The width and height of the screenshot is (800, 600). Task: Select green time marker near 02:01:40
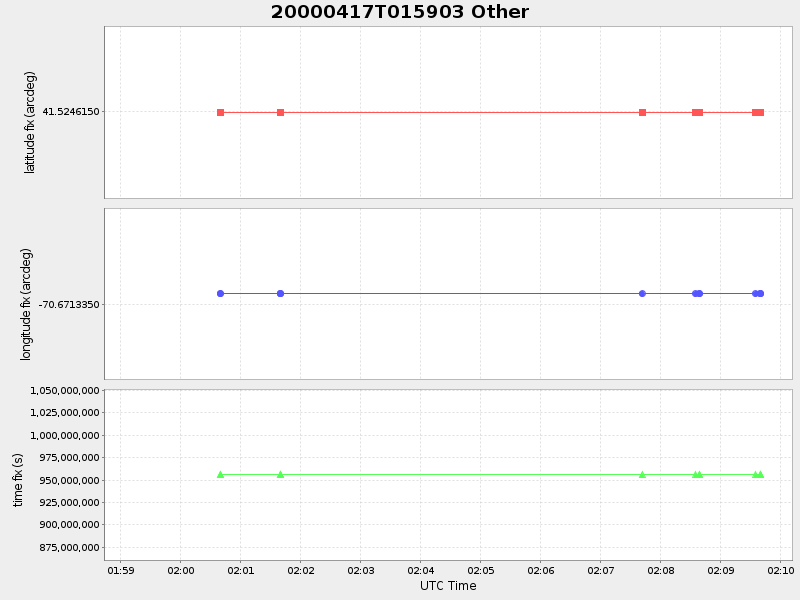(x=280, y=474)
